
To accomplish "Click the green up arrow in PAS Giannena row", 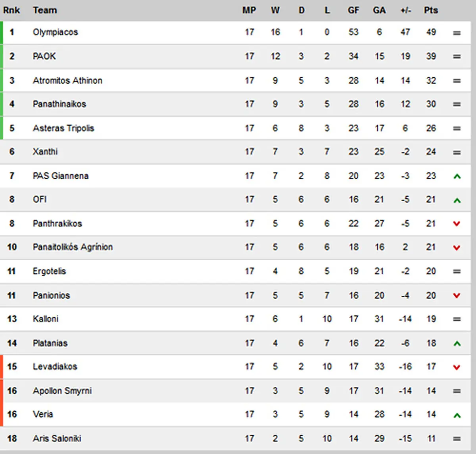I will [x=457, y=176].
